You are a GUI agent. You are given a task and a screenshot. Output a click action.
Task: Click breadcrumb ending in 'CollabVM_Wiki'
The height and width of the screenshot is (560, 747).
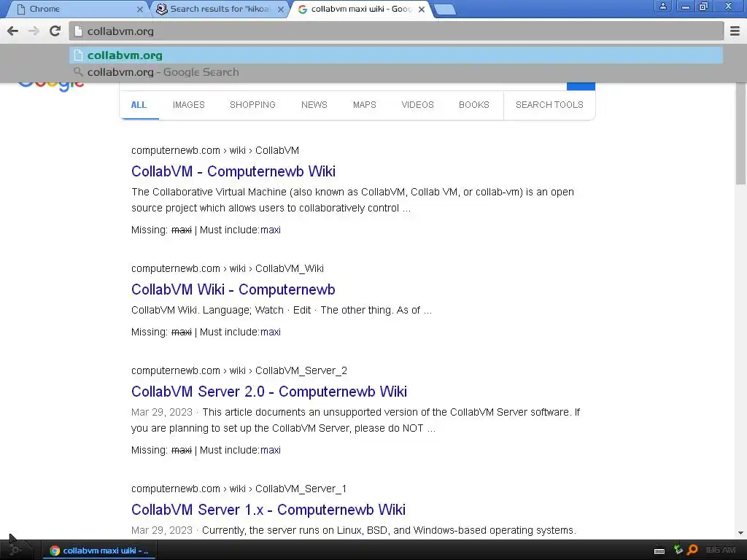pos(228,268)
